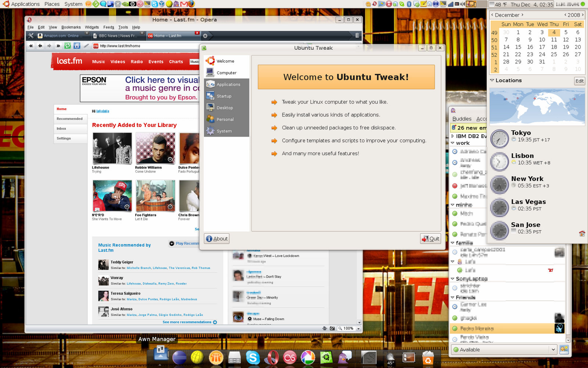The image size is (588, 368).
Task: Play Muse – Falling Down track
Action: pos(250,319)
